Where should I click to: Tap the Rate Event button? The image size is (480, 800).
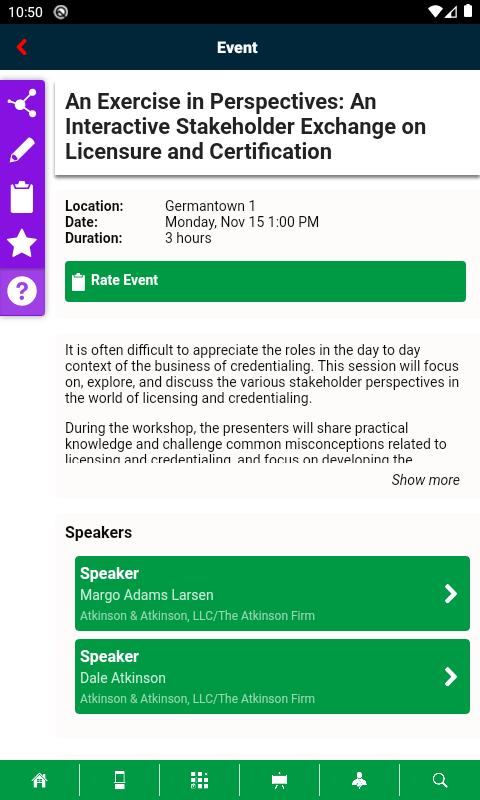tap(265, 281)
